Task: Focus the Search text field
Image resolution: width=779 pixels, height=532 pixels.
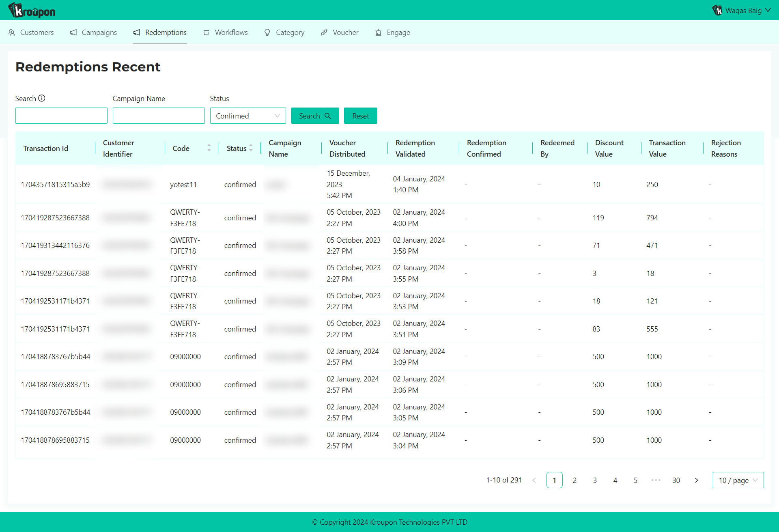Action: (61, 116)
